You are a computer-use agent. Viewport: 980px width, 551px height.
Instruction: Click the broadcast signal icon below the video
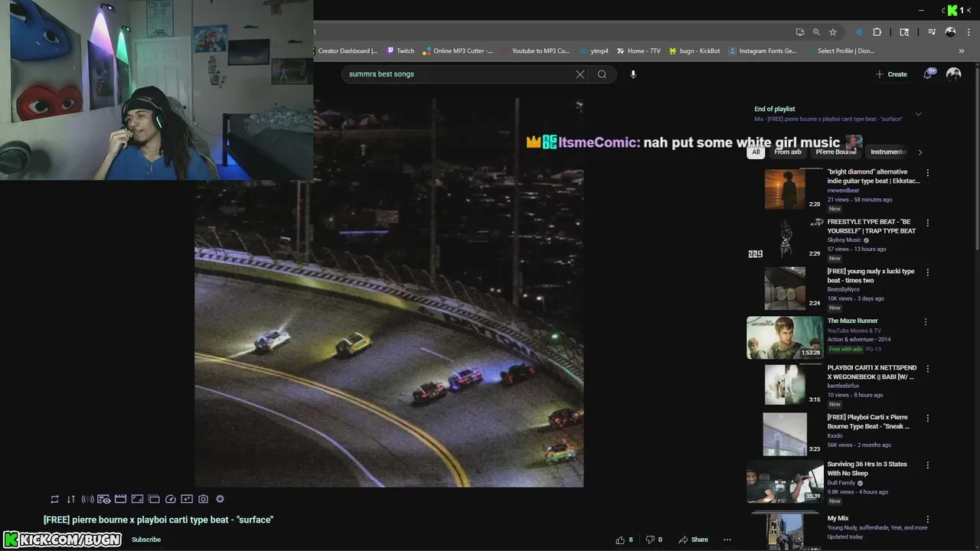pos(87,499)
